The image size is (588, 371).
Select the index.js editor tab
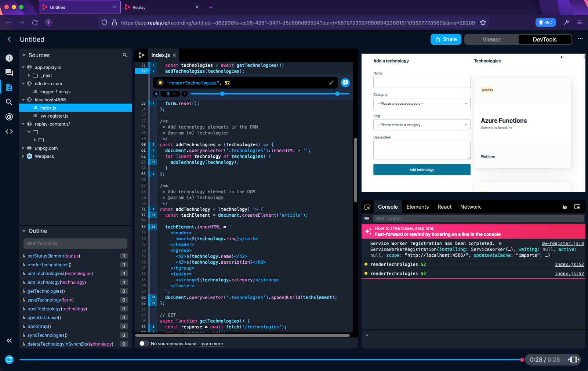click(x=160, y=55)
